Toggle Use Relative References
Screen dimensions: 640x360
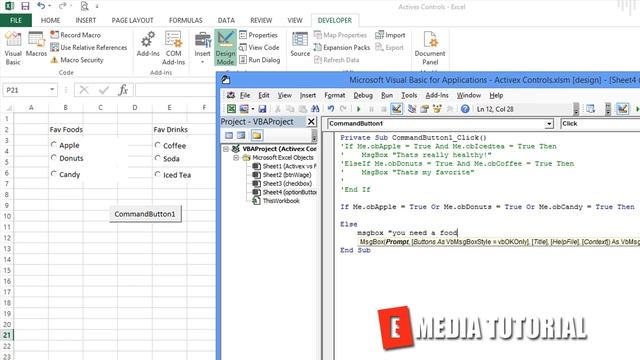89,47
